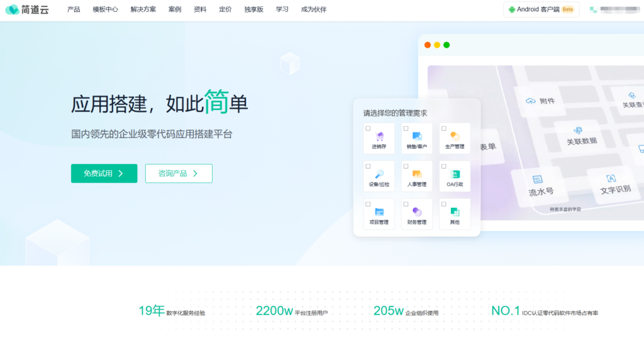Check the 生产管理 checkbox
This screenshot has width=644, height=341.
click(443, 129)
